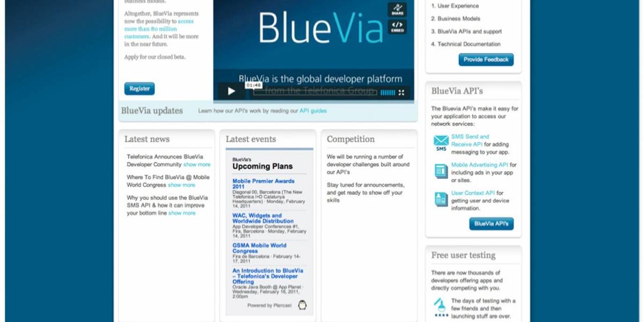Show more on BlueVia SMS API news
Viewport: 644px width, 322px height.
[182, 213]
